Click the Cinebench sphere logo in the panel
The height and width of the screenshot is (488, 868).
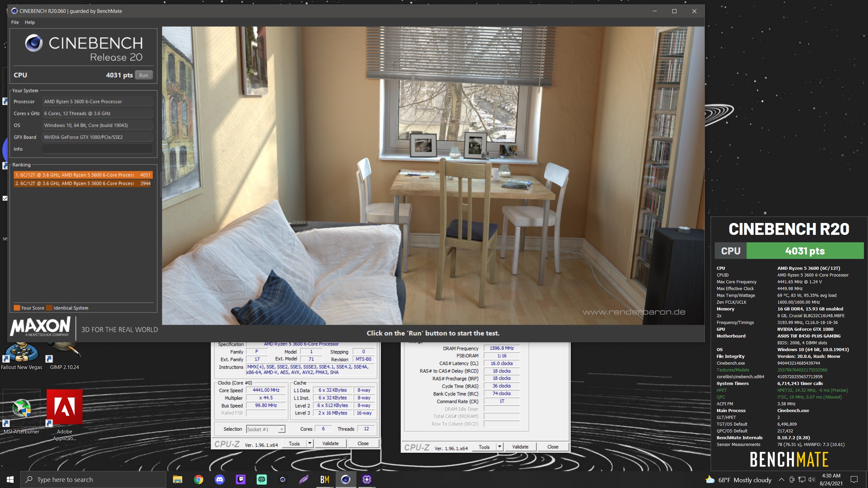click(x=34, y=43)
